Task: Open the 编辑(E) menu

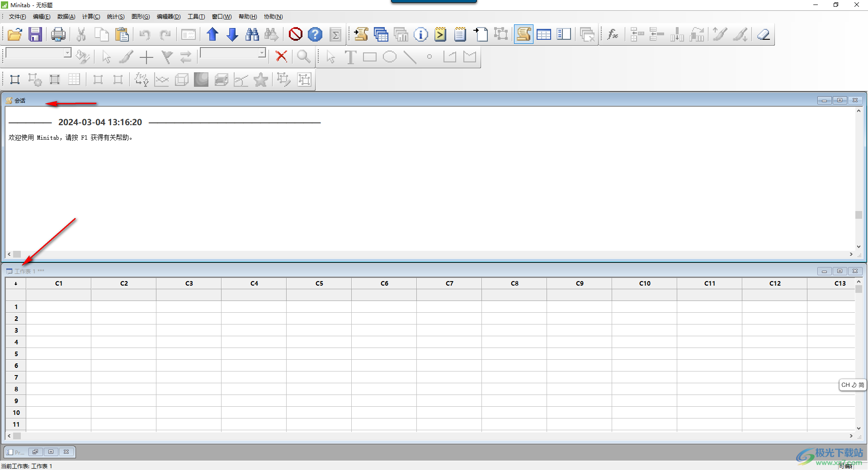Action: coord(42,17)
